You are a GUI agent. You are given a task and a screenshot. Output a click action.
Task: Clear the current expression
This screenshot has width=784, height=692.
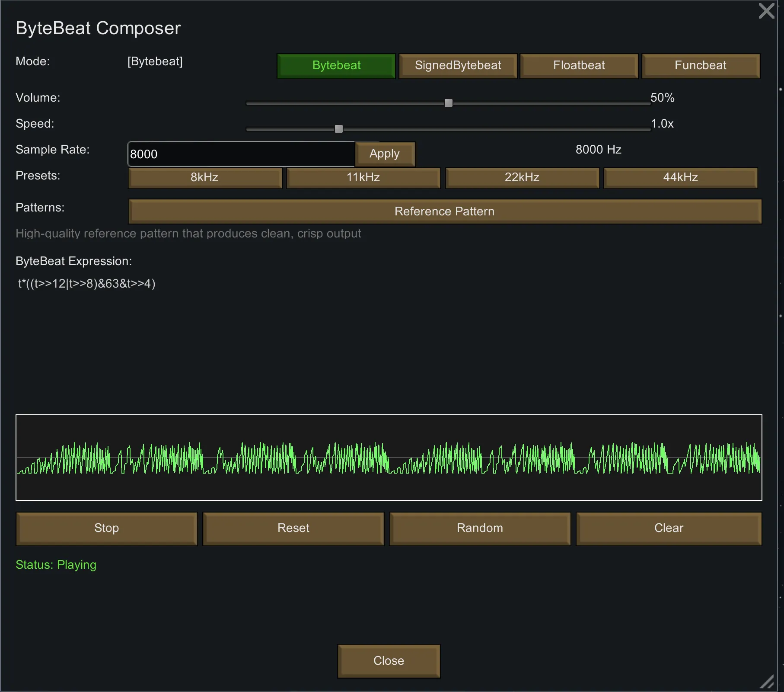668,529
